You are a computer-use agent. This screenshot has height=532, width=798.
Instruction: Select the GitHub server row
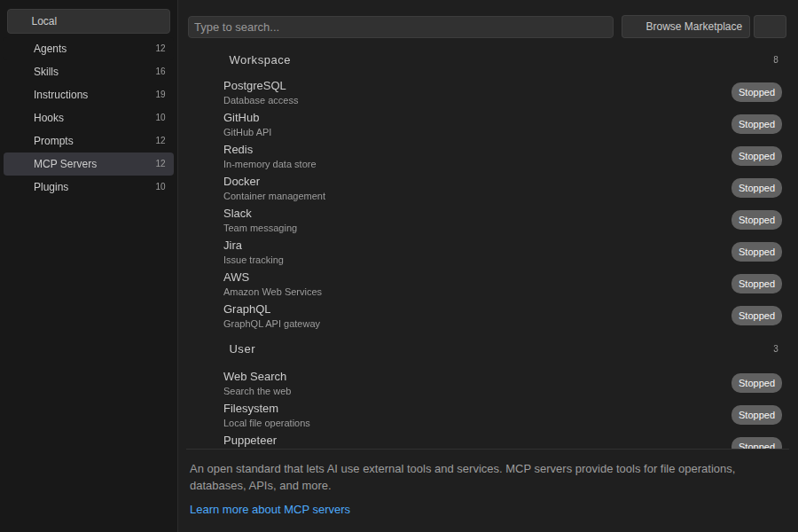click(x=487, y=125)
